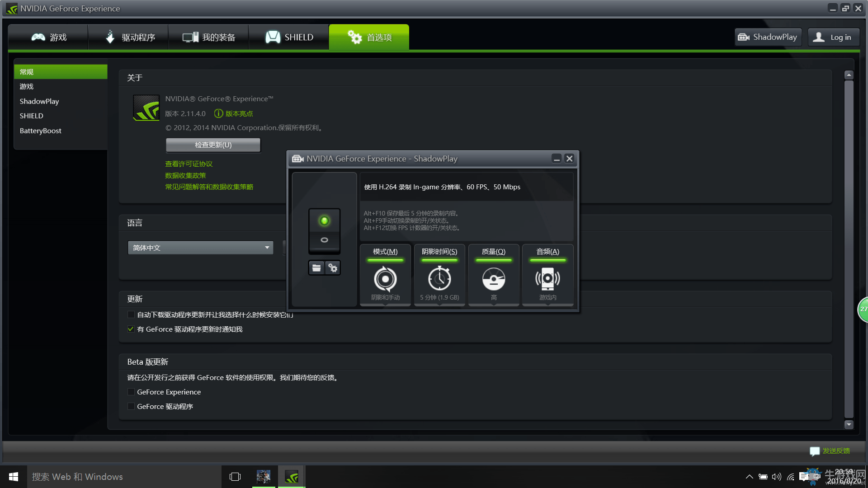868x488 pixels.
Task: Click the Log in button
Action: tap(834, 37)
